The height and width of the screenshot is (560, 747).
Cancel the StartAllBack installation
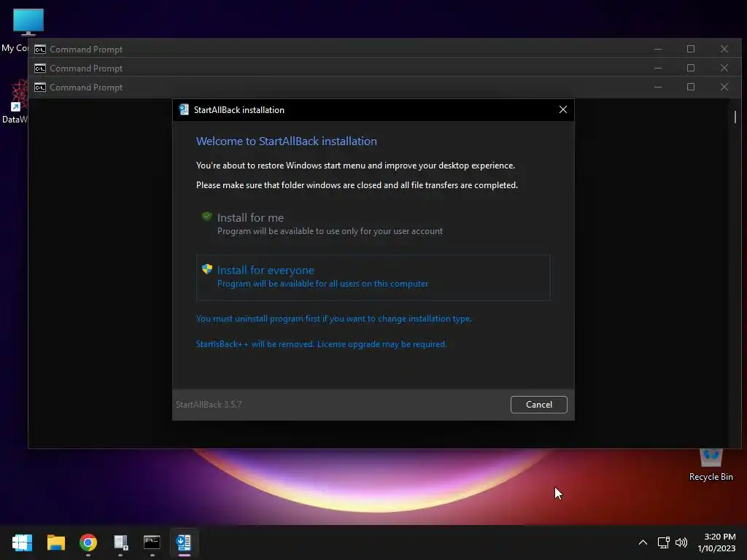click(539, 404)
